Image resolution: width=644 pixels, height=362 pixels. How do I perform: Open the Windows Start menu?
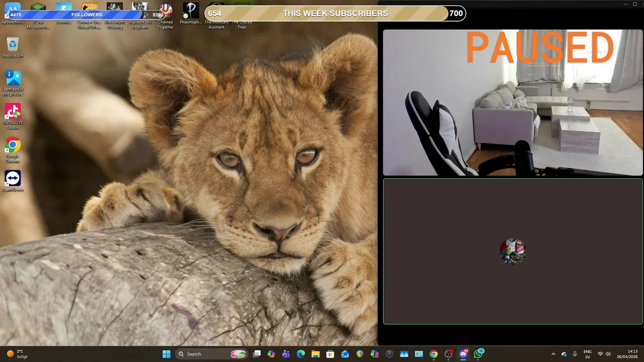[x=167, y=354]
